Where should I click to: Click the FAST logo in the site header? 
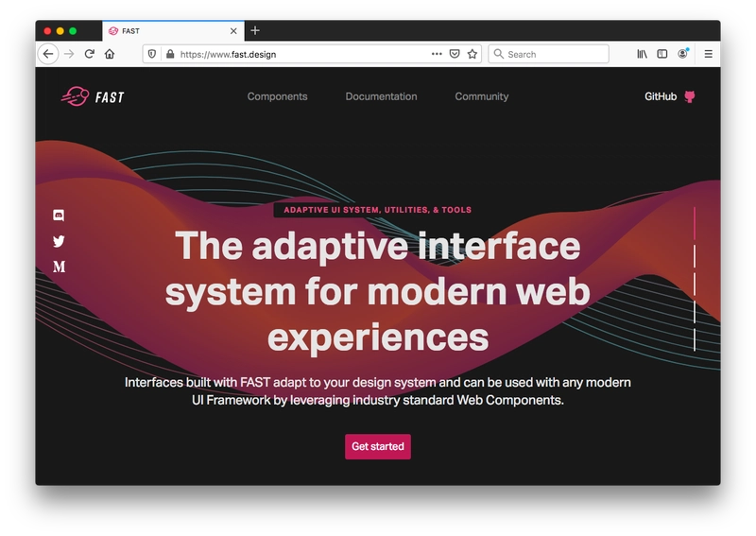tap(93, 96)
